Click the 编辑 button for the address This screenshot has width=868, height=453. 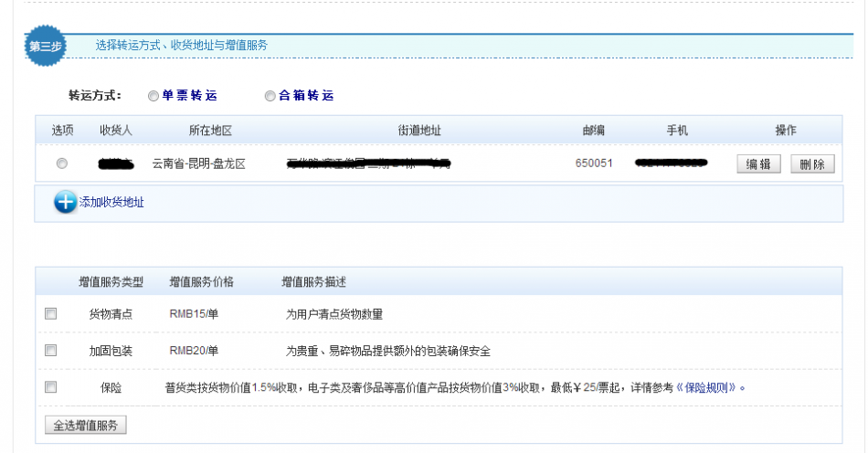pyautogui.click(x=758, y=163)
